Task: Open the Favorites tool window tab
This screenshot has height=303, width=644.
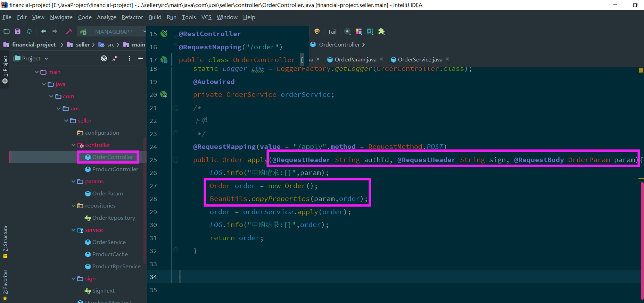Action: (5, 285)
